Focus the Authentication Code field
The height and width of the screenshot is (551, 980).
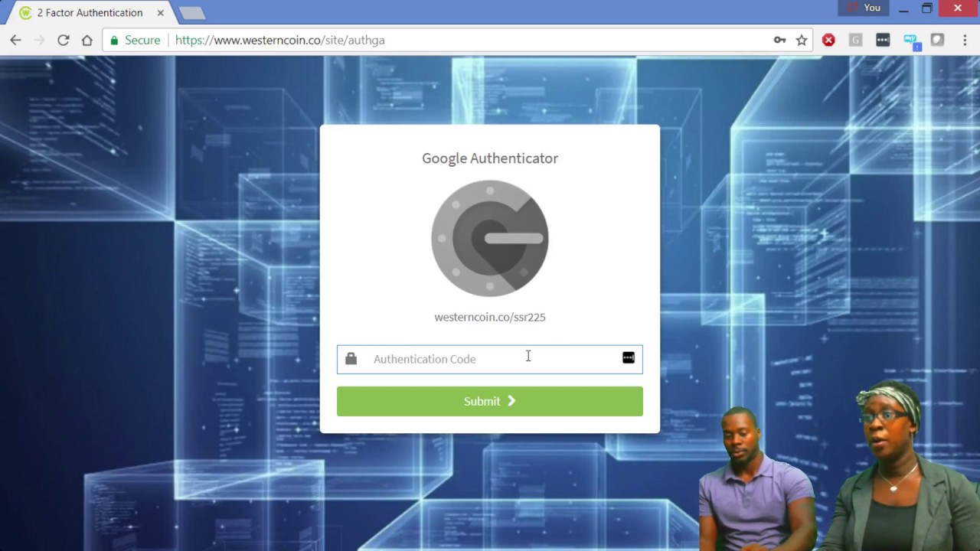click(489, 359)
